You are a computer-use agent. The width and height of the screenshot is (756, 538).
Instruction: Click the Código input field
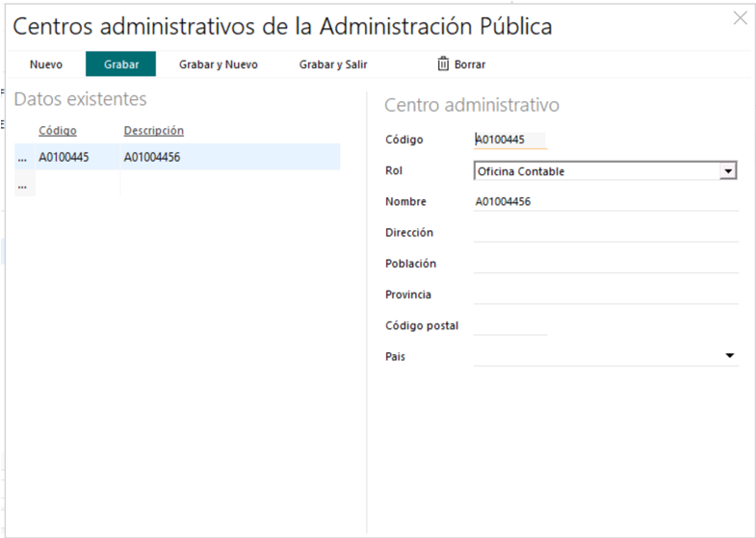pyautogui.click(x=509, y=141)
